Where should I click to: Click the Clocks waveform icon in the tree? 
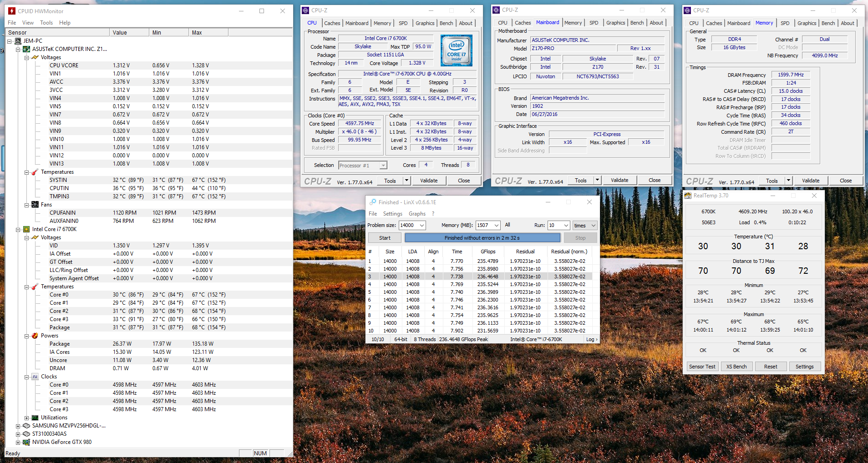point(35,377)
